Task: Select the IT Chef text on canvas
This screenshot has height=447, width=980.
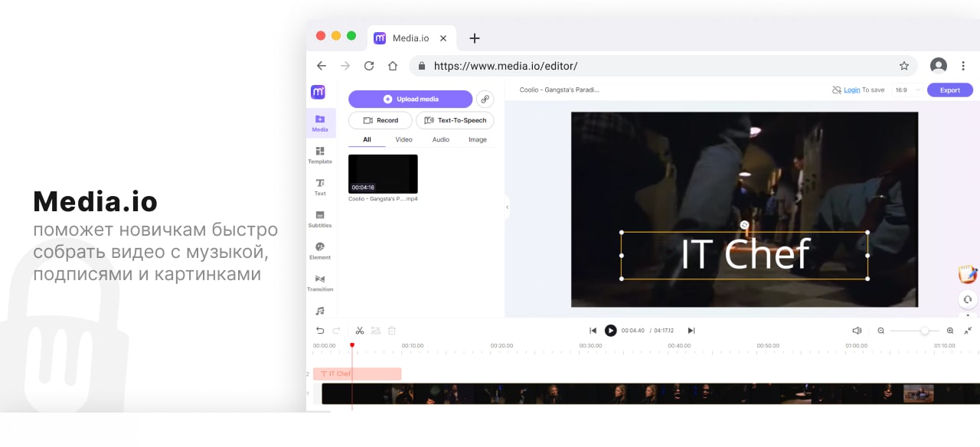Action: point(744,255)
